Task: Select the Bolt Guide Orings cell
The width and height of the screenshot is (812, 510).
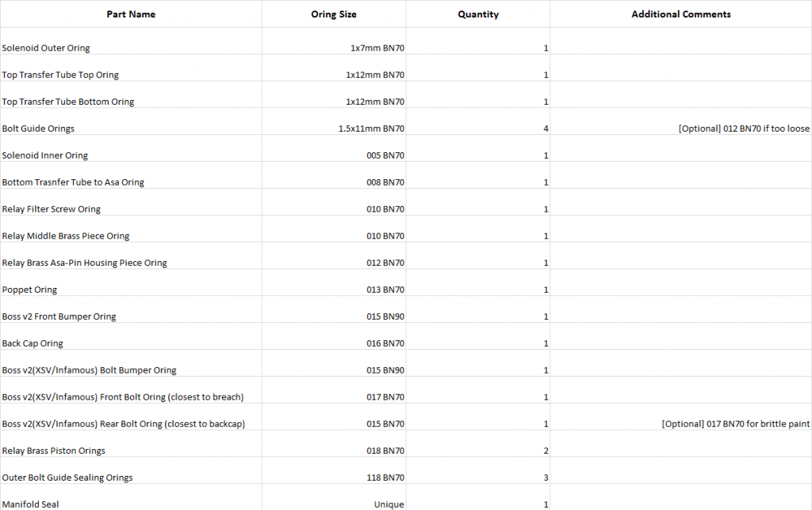Action: [131, 122]
